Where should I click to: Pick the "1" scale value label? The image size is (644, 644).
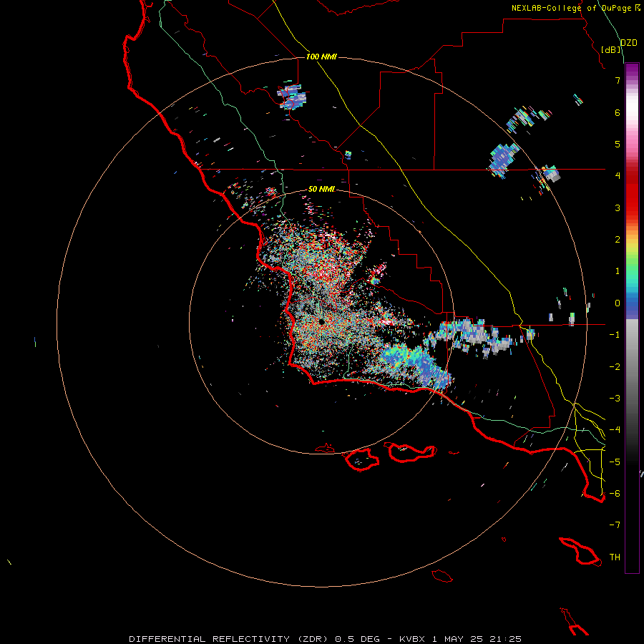point(618,271)
